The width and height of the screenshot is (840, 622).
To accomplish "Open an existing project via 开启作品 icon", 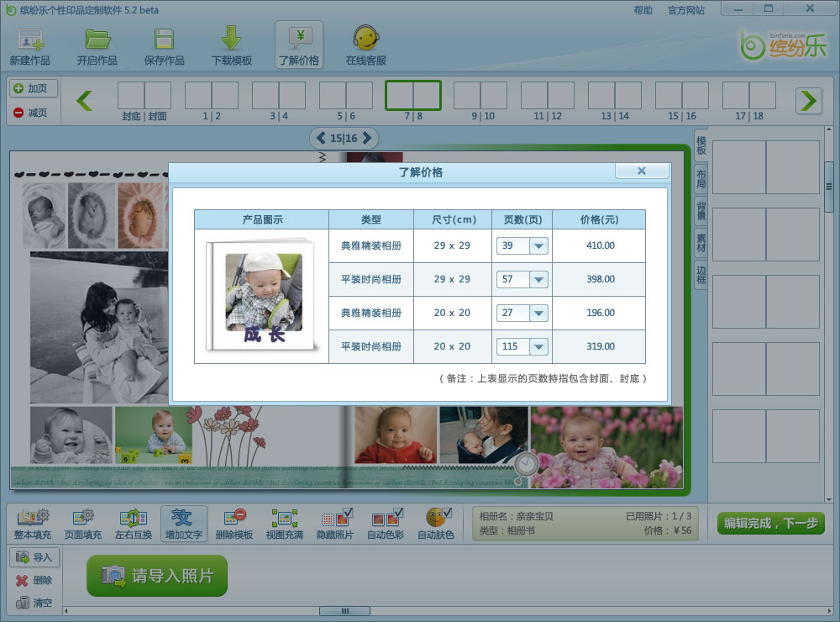I will pyautogui.click(x=97, y=44).
